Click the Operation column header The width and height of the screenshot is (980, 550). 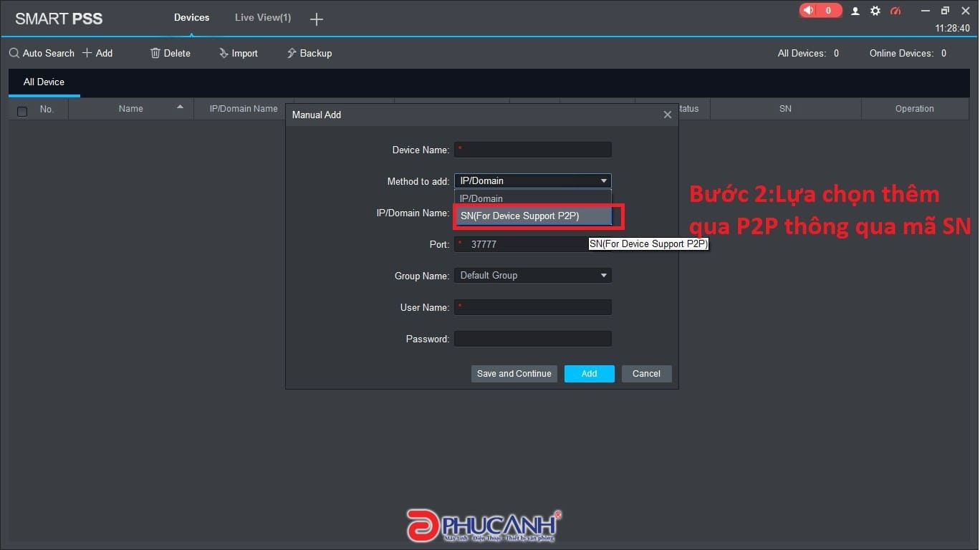tap(915, 109)
